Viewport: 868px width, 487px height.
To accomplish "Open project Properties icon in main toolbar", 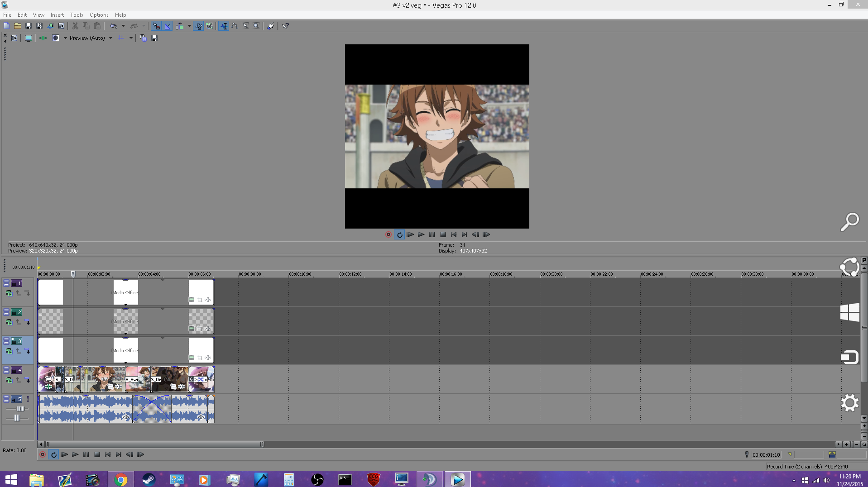I will click(61, 26).
